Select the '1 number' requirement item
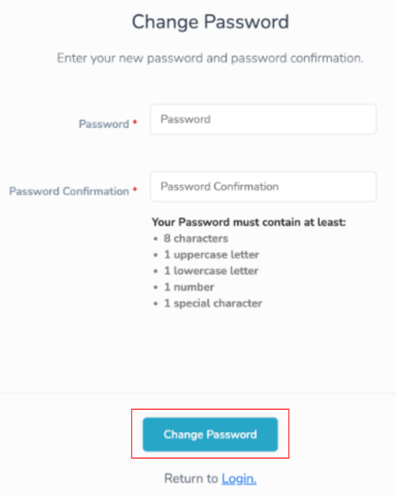Viewport: 396px width, 495px height. [x=189, y=287]
